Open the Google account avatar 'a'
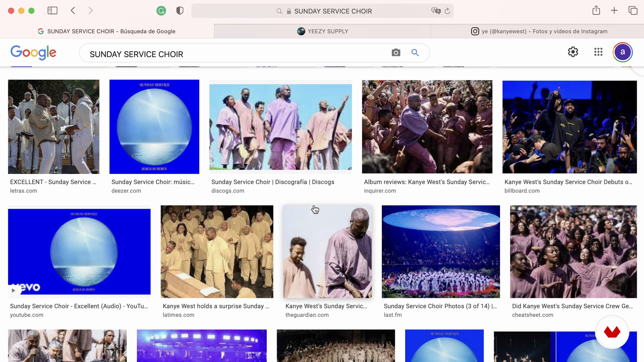This screenshot has width=644, height=362. (623, 52)
